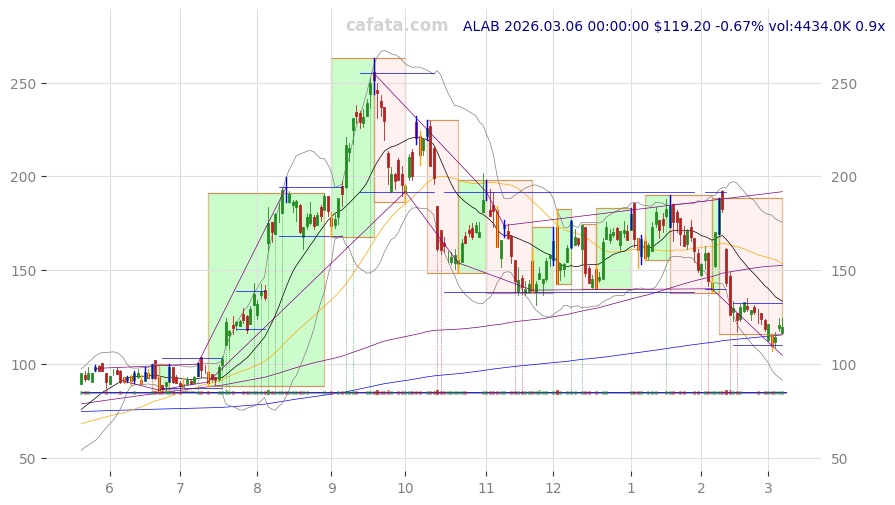Click the month 10 x-axis label
This screenshot has height=505, width=895.
tap(405, 488)
